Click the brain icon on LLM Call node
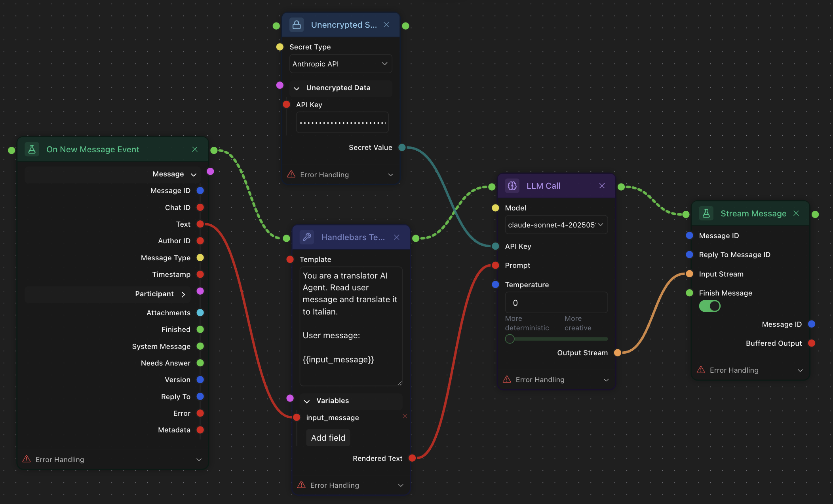This screenshot has width=833, height=504. coord(512,186)
